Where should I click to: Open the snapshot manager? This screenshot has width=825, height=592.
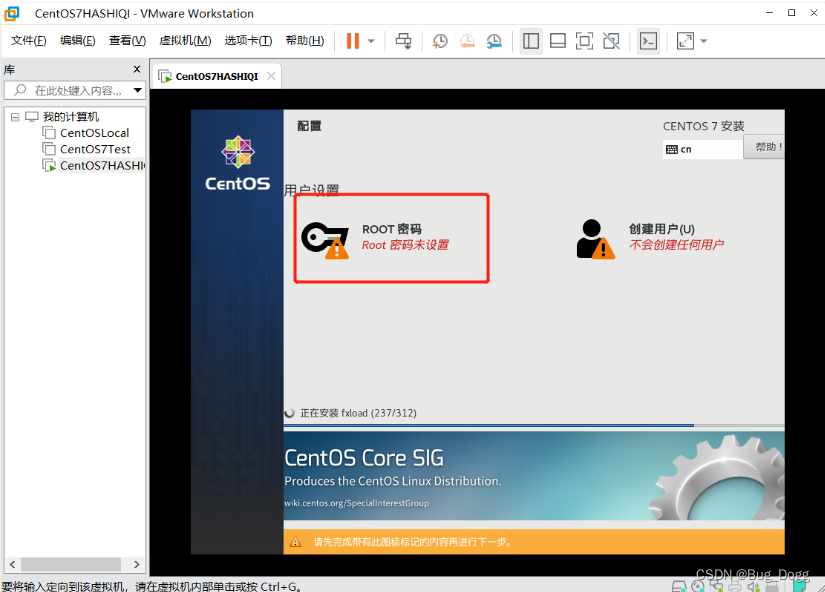click(494, 41)
